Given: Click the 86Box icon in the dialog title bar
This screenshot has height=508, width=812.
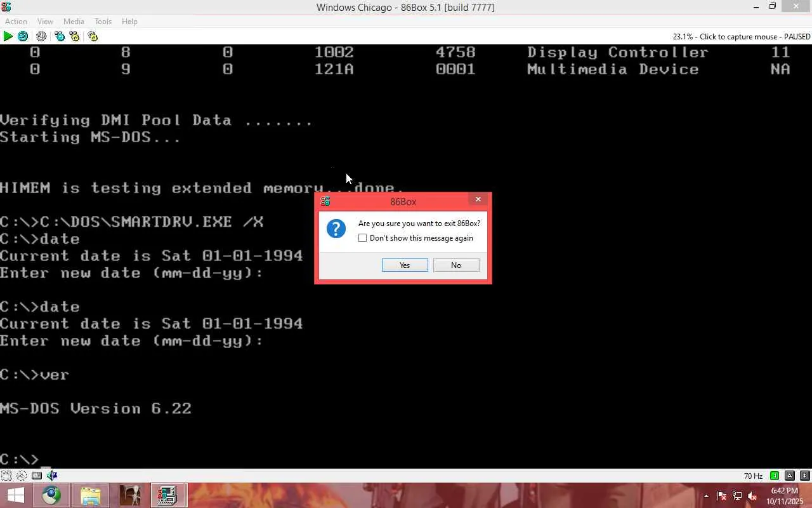Looking at the screenshot, I should [x=325, y=201].
